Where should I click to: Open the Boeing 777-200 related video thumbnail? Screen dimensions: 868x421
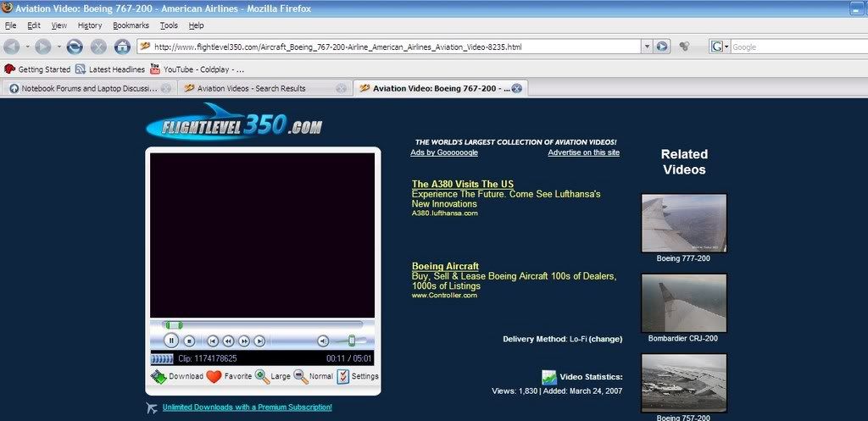684,223
